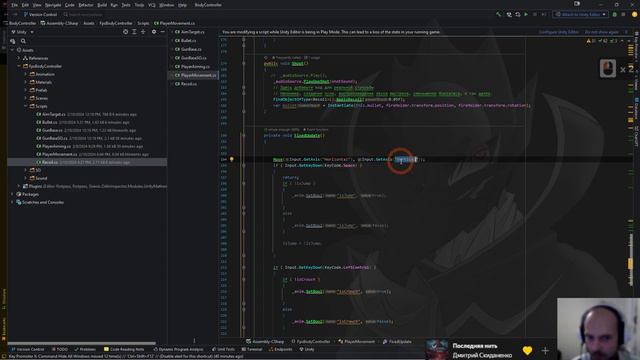640x360 pixels.
Task: Open the Refactor menu
Action: coord(86,5)
